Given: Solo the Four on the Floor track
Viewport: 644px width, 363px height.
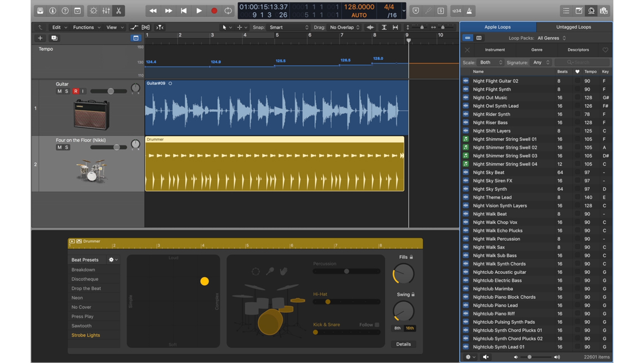Looking at the screenshot, I should pyautogui.click(x=67, y=148).
